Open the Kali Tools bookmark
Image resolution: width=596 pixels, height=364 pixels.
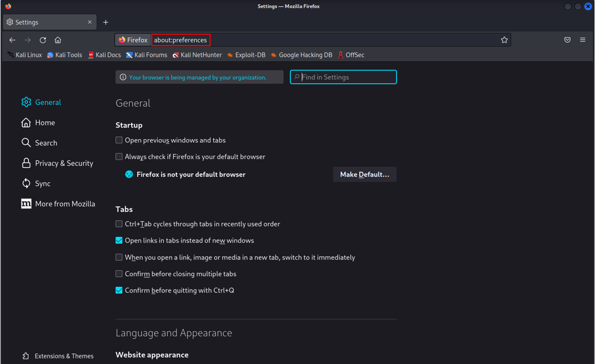tap(65, 55)
